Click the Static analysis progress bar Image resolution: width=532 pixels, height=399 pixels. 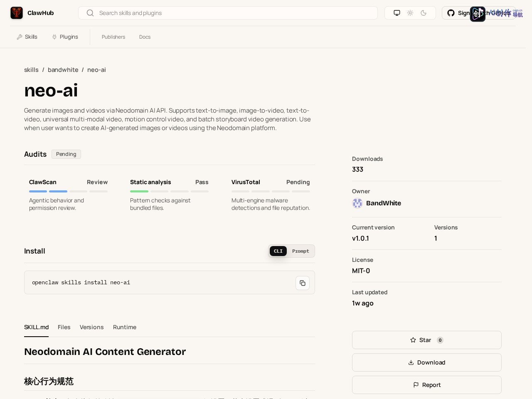click(169, 191)
